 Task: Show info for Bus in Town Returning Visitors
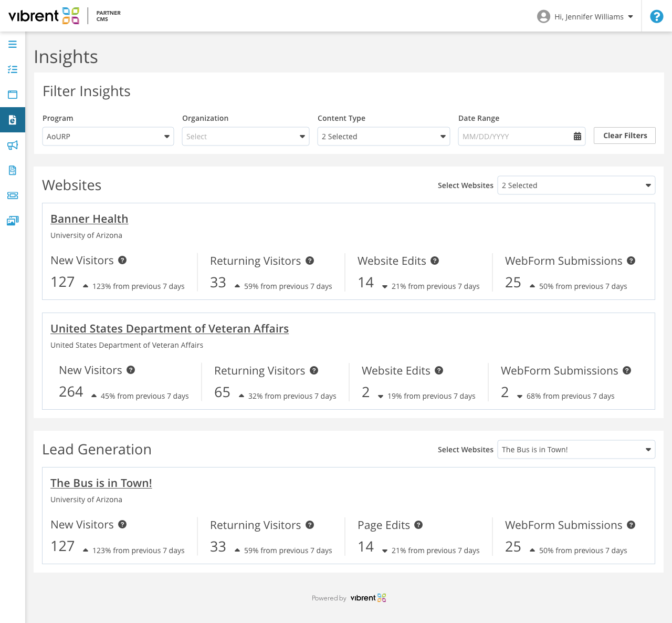pos(310,525)
